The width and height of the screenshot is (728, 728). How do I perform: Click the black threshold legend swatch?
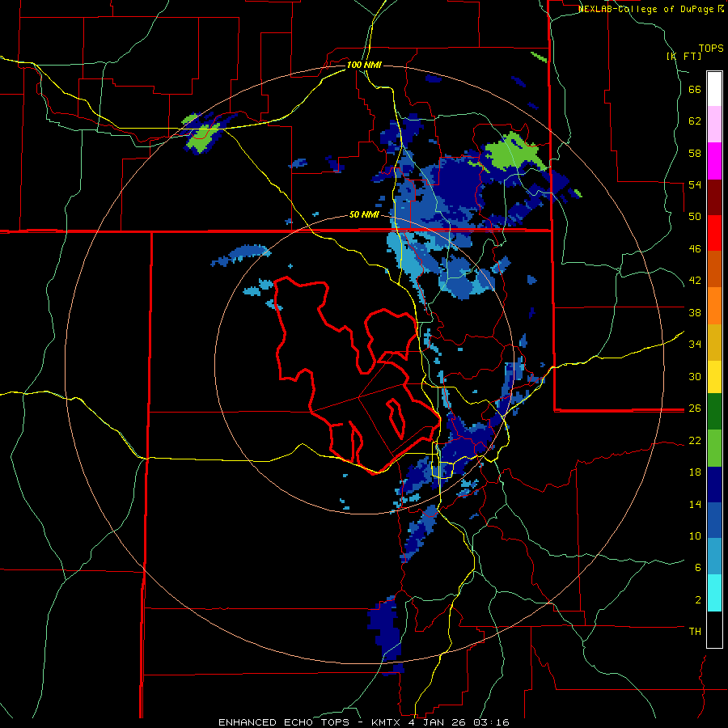tap(714, 629)
